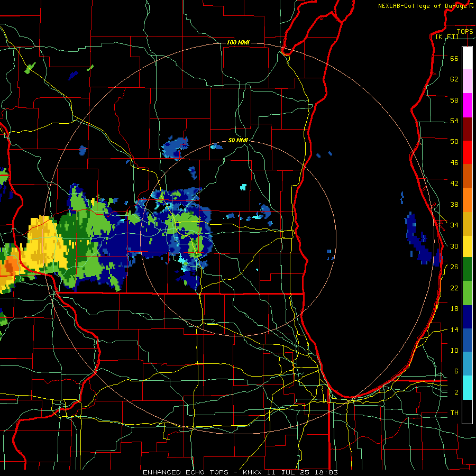Click the '42' legend value

coord(454,184)
